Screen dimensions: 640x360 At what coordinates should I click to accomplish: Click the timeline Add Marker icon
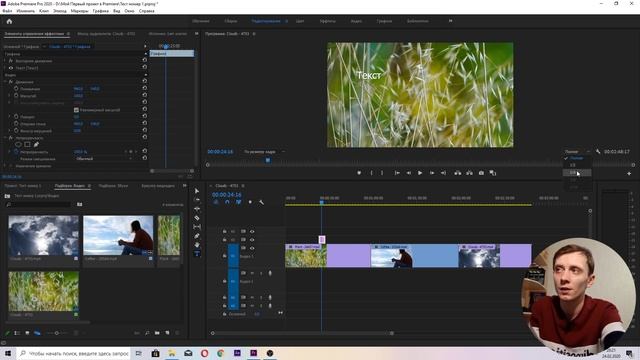coord(250,202)
